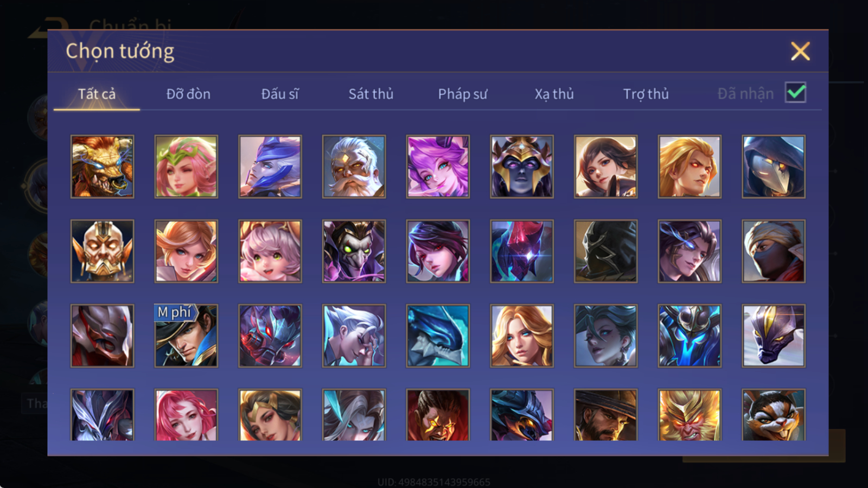Open the "Trợ thủ" tab
Screen dimensions: 868x488
[646, 94]
